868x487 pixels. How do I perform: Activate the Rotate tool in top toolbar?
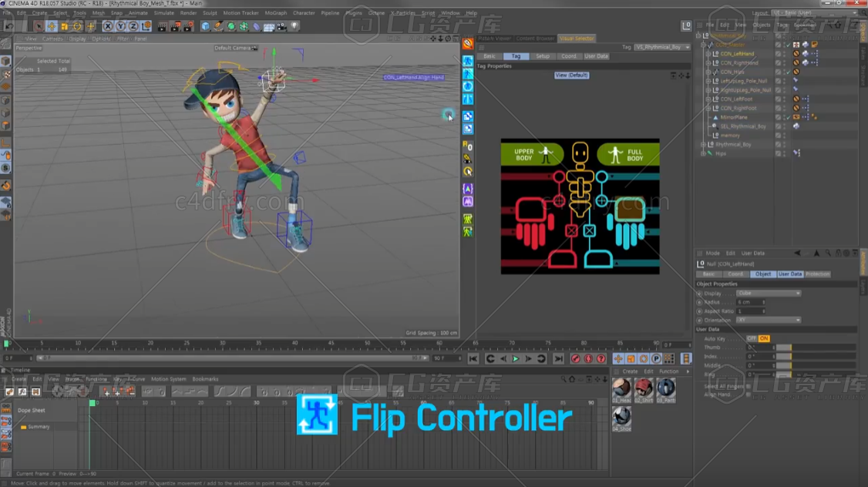(x=78, y=26)
